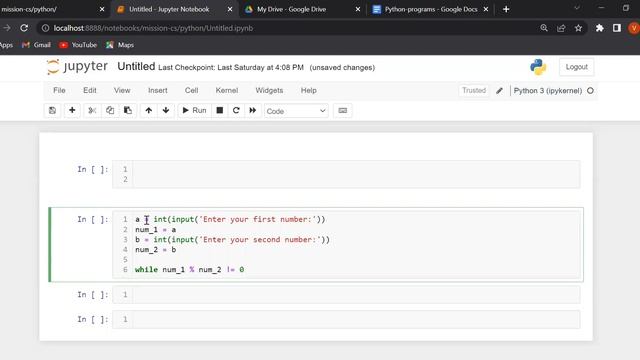This screenshot has height=360, width=640.
Task: Toggle the browser side panel icon
Action: tap(617, 28)
